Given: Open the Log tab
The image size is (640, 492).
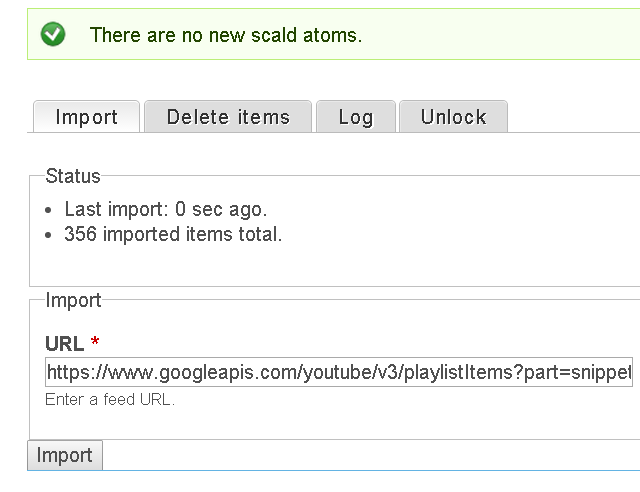Looking at the screenshot, I should 355,117.
